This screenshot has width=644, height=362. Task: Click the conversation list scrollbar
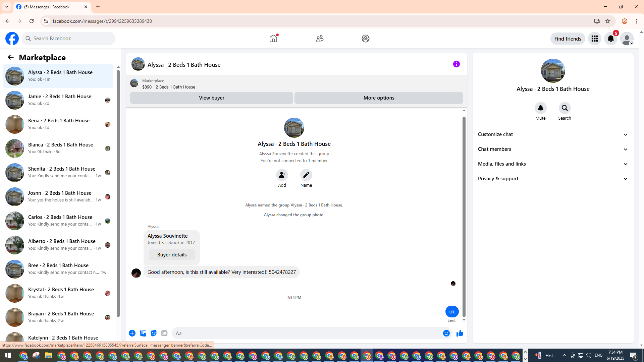(x=118, y=193)
